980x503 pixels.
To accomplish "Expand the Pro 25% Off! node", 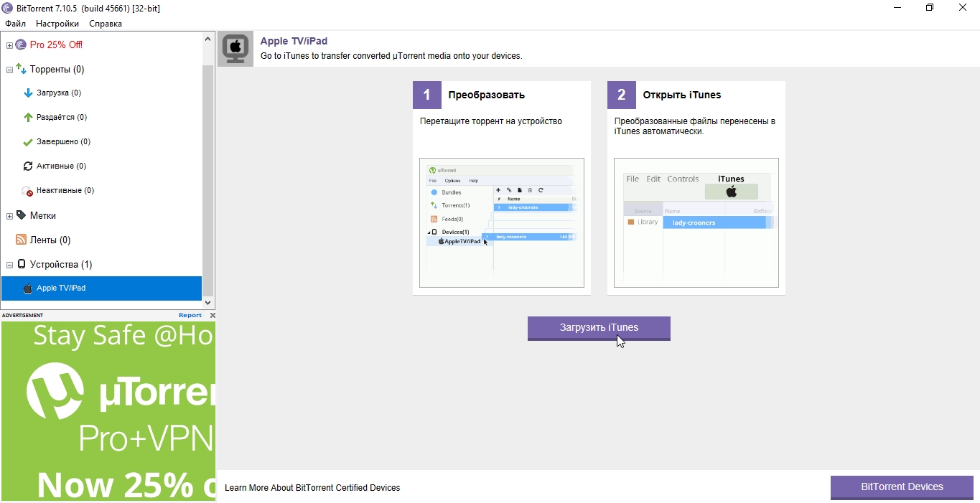I will [9, 45].
